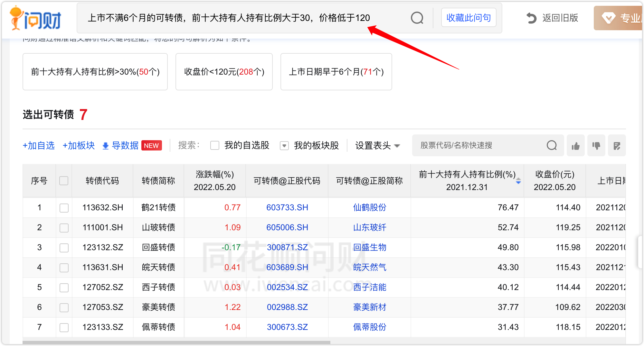
Task: Click the search magnifier icon in top query bar
Action: click(x=417, y=18)
